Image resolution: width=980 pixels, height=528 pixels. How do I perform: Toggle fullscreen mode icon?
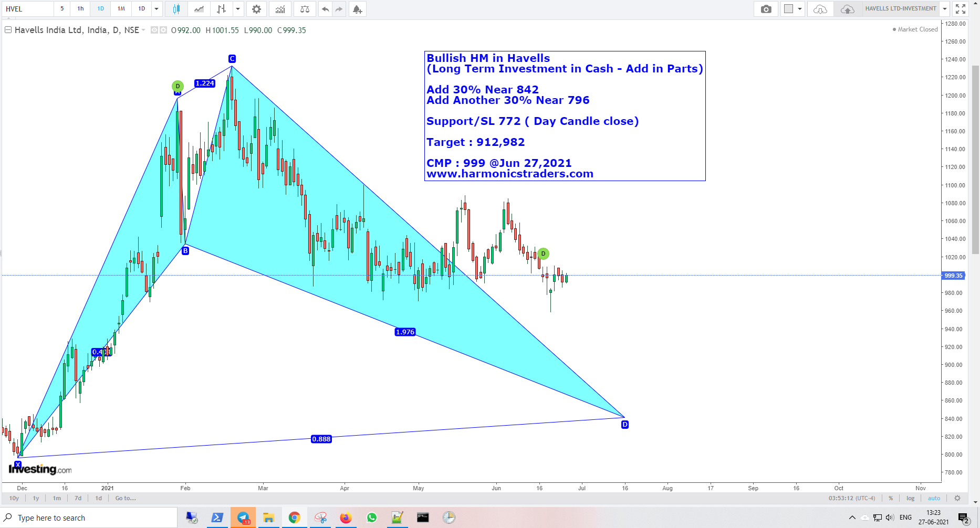click(x=961, y=9)
